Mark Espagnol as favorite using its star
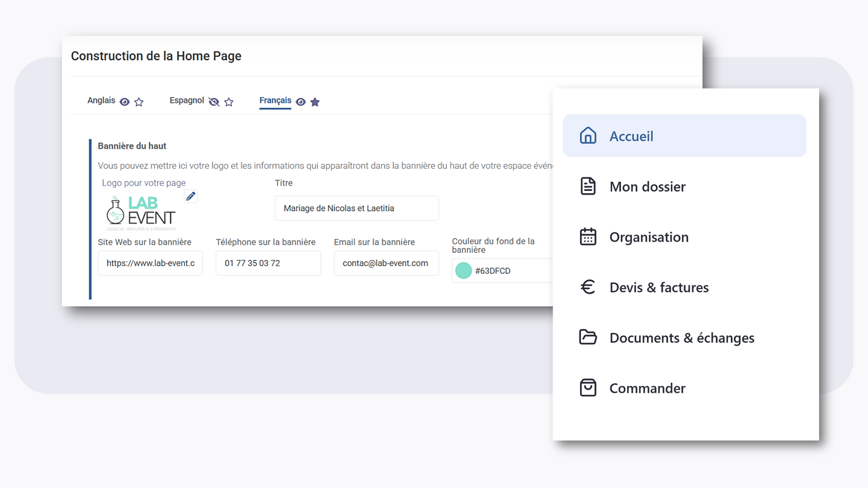Screen dimensions: 868x488 229,102
